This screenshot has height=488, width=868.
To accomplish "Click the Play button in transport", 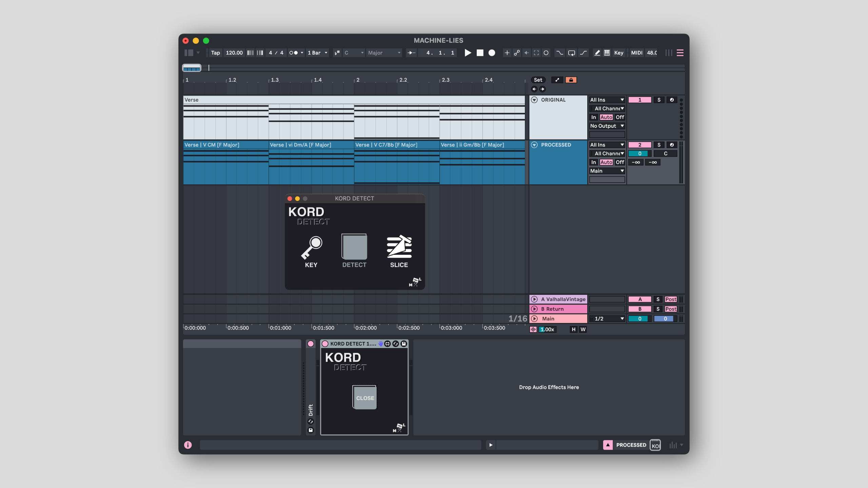I will pyautogui.click(x=468, y=53).
